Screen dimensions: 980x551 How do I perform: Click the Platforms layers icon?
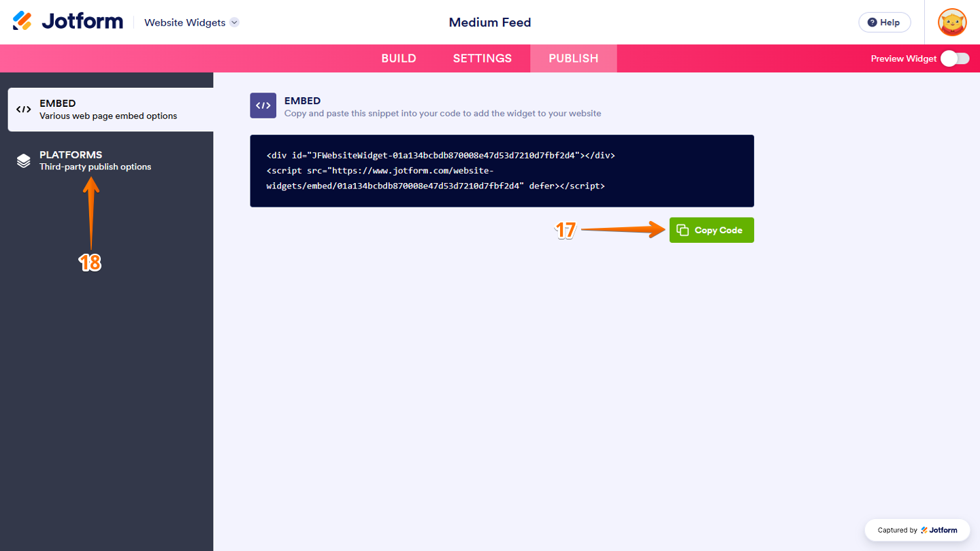click(24, 161)
